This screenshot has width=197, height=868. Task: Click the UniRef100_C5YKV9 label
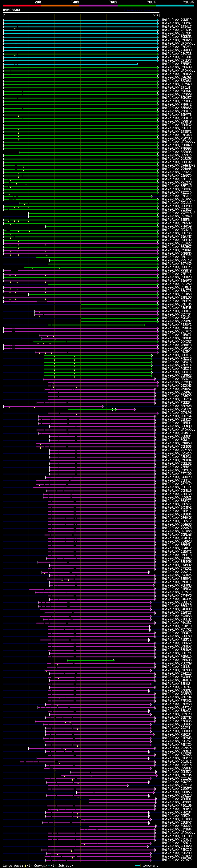pos(177,94)
